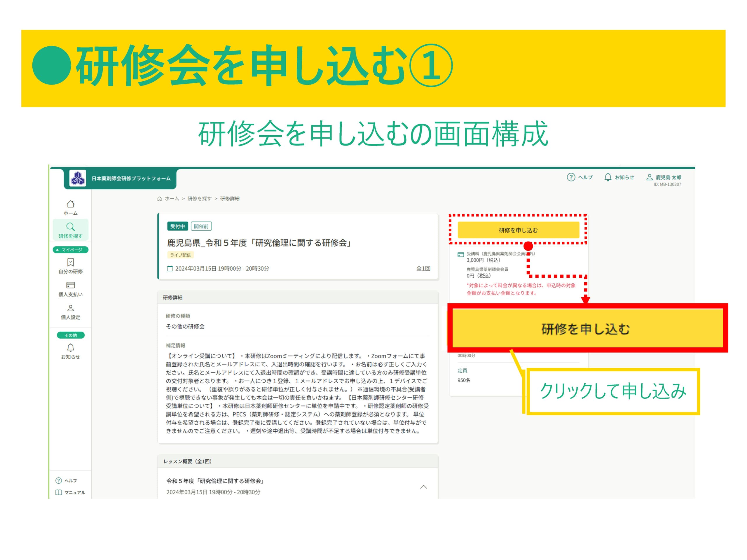Open user account 鹿児島 太郎

663,177
